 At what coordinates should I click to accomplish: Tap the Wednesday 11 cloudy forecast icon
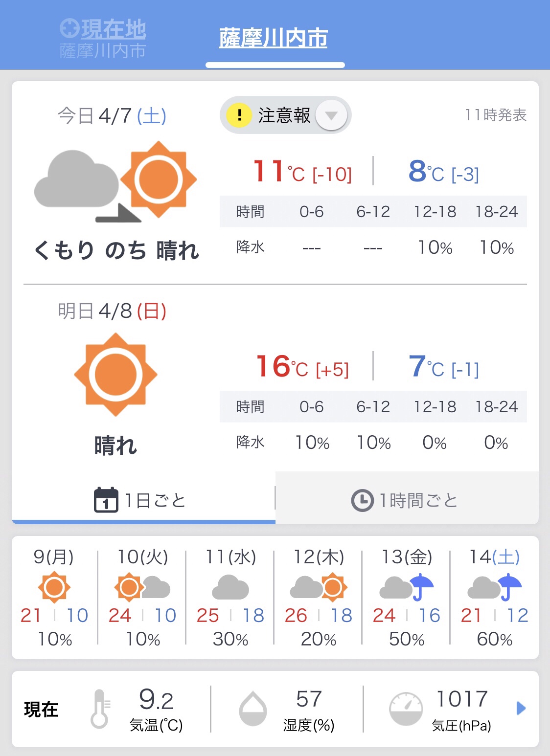[x=230, y=587]
